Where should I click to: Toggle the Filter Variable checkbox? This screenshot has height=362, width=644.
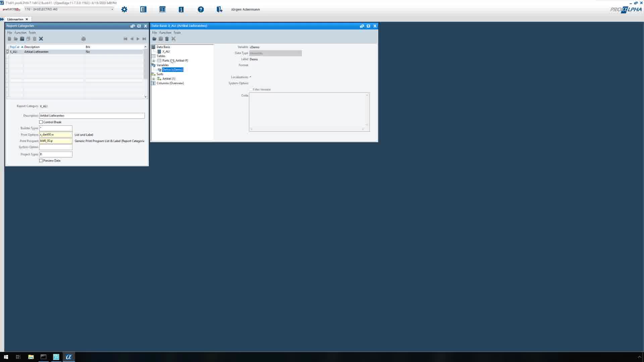[x=251, y=89]
